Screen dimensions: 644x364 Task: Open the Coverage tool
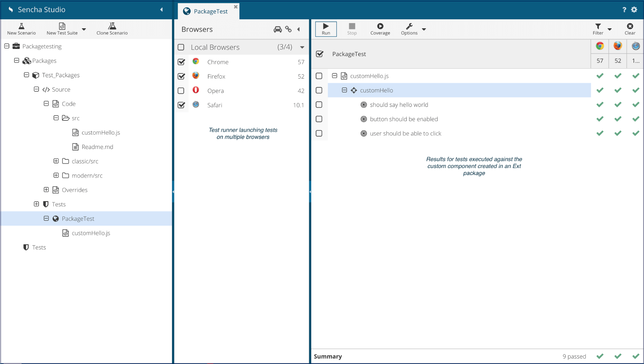[x=380, y=29]
